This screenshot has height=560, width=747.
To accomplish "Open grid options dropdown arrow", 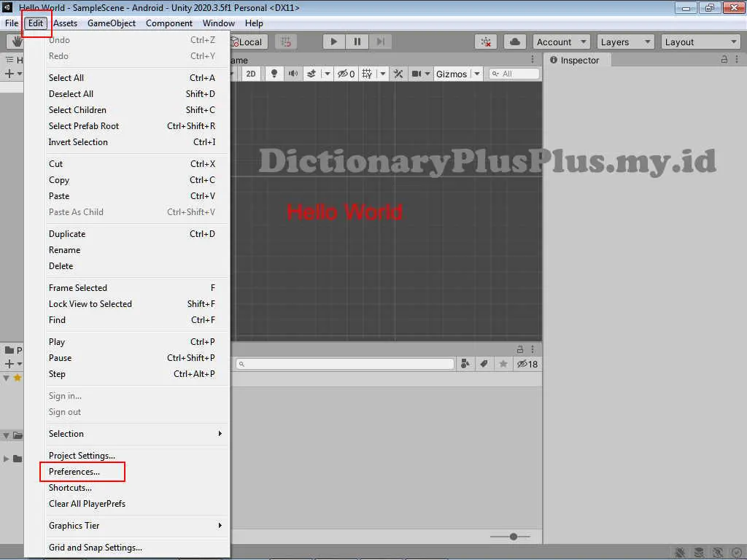I will pyautogui.click(x=382, y=74).
